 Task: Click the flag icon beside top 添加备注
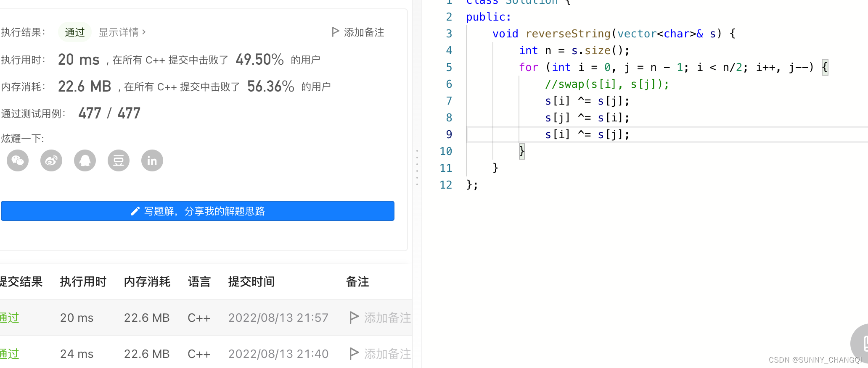coord(335,32)
